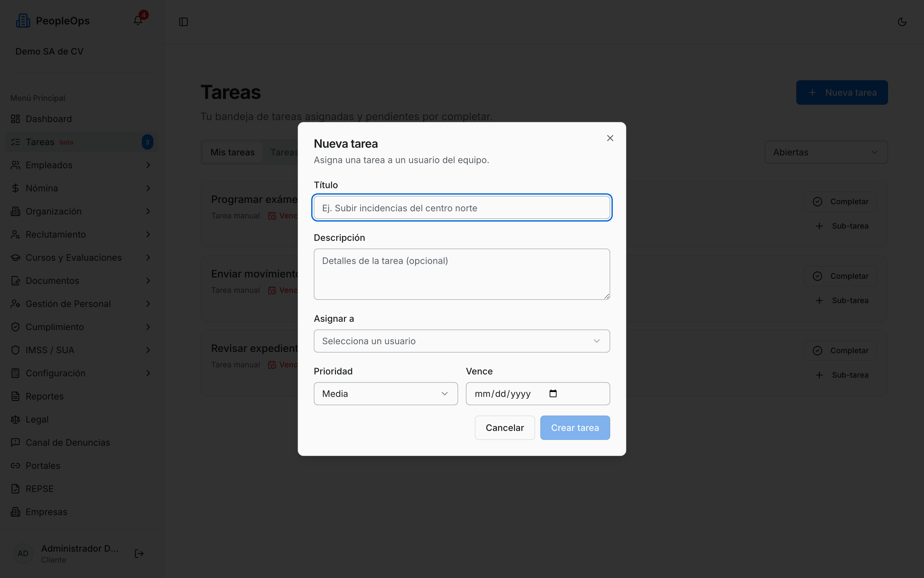924x578 pixels.
Task: Open Reportes in the sidebar
Action: pos(82,397)
